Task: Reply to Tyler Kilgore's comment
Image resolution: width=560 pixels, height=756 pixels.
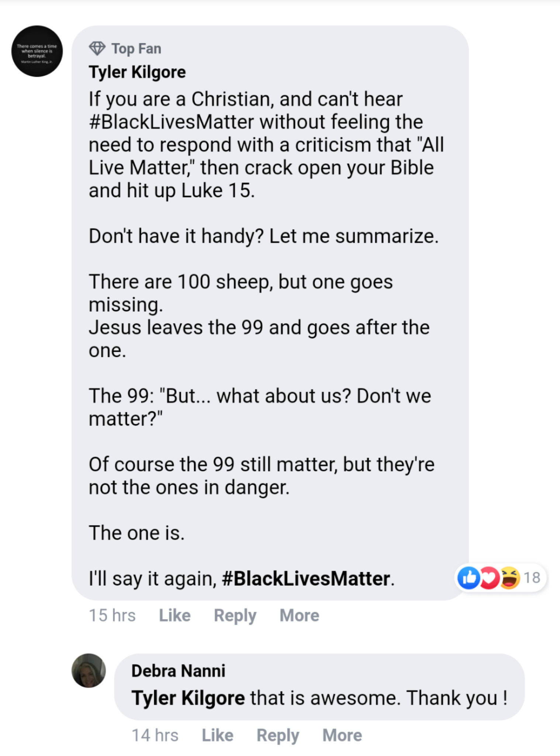Action: click(x=235, y=615)
